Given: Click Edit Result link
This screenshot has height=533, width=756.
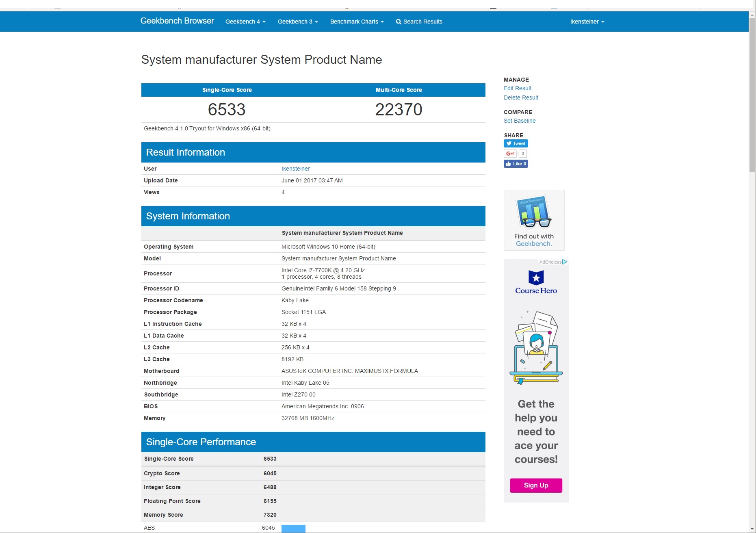Looking at the screenshot, I should pos(517,88).
